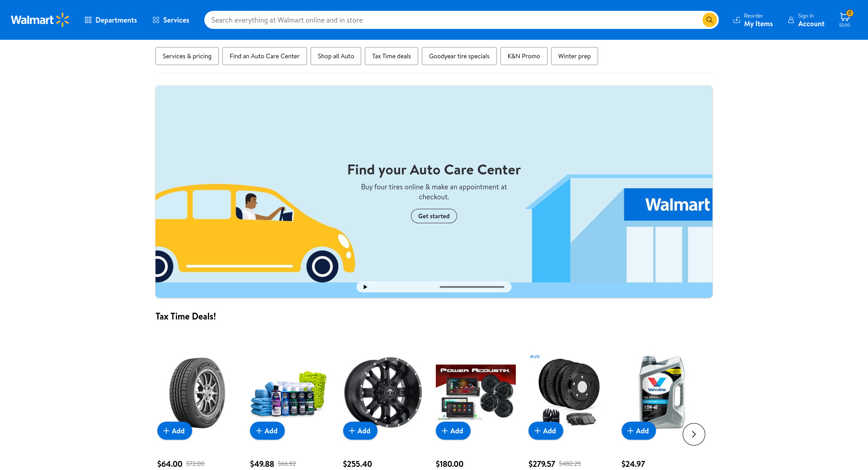This screenshot has height=470, width=868.
Task: Add the $64.00 Goodyear tire to cart
Action: click(x=175, y=431)
